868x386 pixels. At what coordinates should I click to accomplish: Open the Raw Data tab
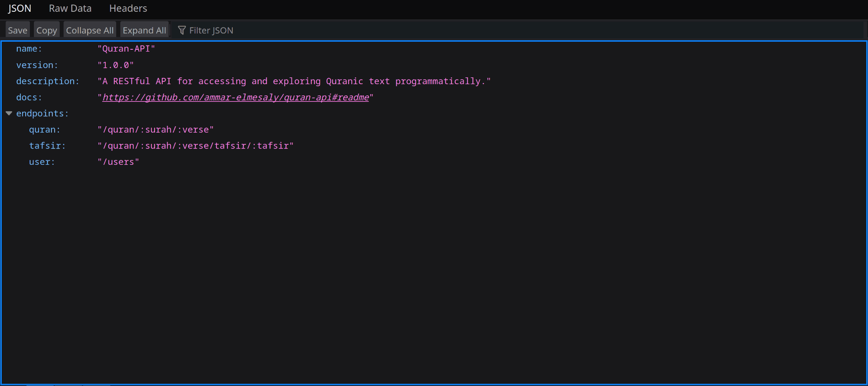pyautogui.click(x=70, y=9)
